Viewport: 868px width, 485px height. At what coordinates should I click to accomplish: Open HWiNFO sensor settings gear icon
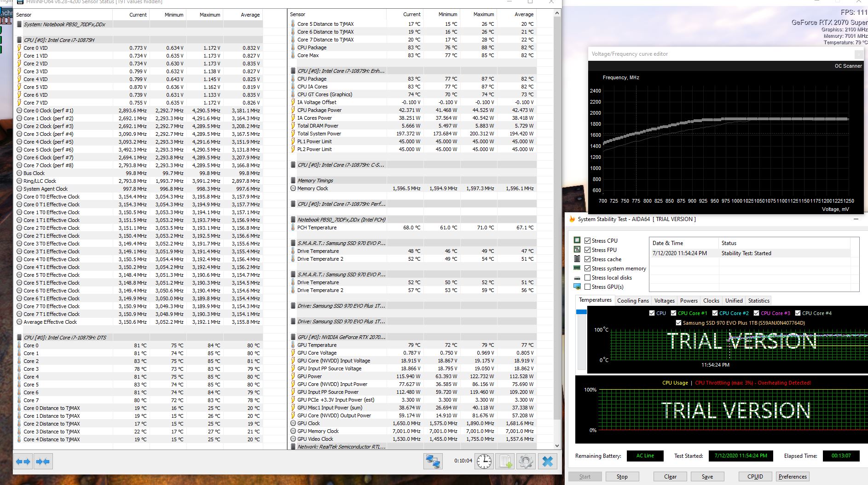point(526,461)
